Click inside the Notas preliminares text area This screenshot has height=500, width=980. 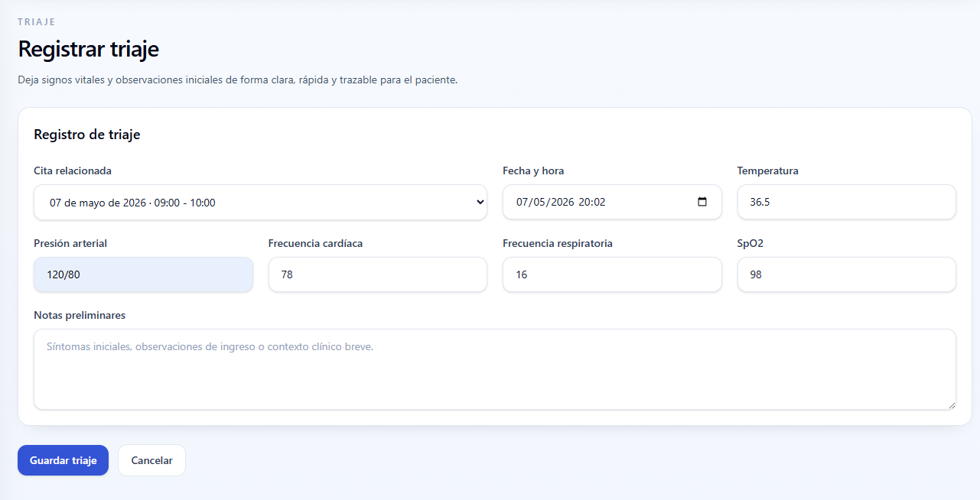pos(494,369)
